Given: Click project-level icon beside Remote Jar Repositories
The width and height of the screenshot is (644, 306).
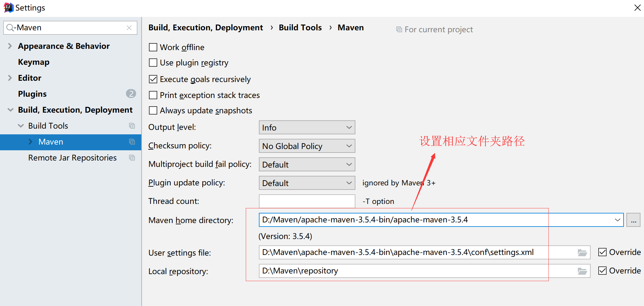Looking at the screenshot, I should pyautogui.click(x=132, y=158).
